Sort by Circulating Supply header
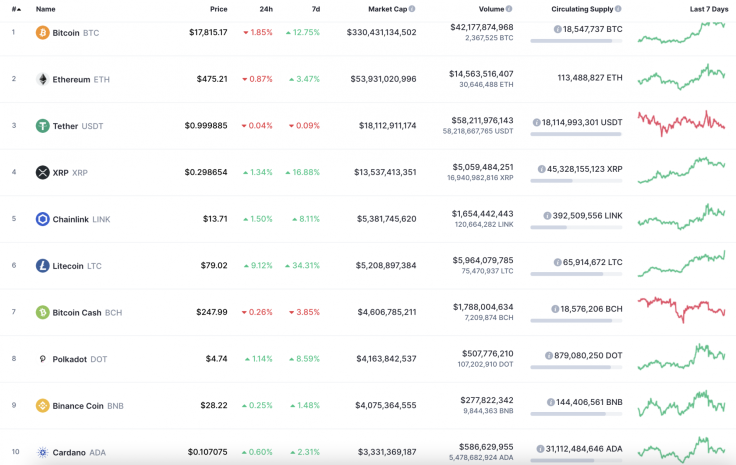Screen dimensions: 736x465 click(582, 9)
